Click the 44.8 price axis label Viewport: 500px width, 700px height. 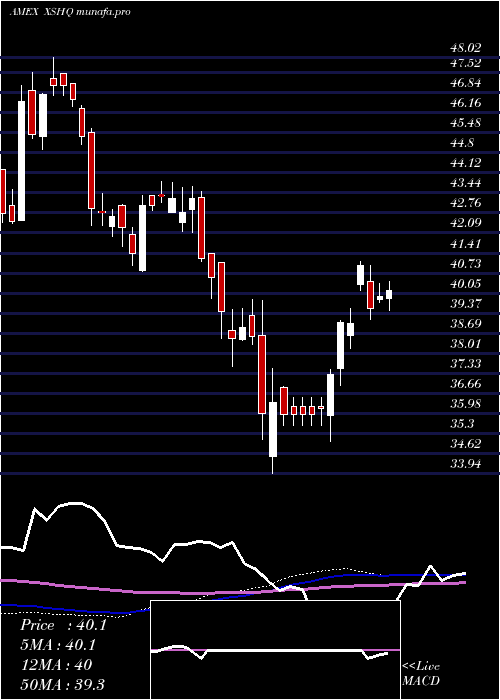tap(462, 143)
